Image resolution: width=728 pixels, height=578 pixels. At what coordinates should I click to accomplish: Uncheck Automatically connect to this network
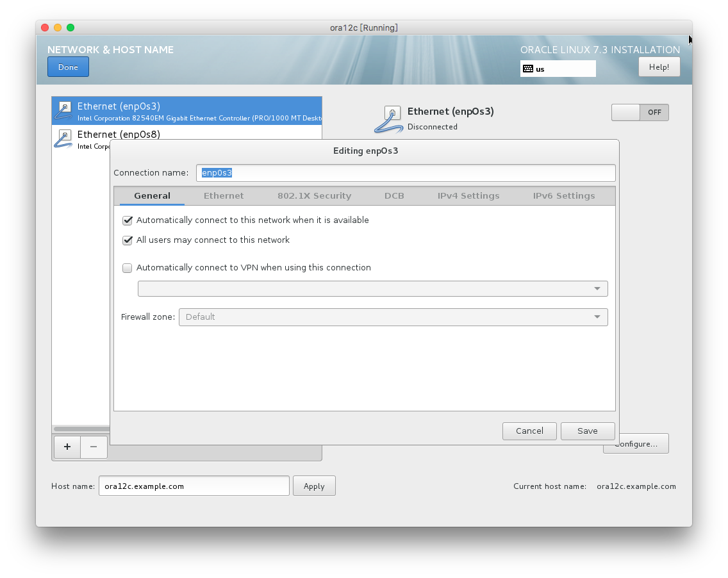coord(128,220)
